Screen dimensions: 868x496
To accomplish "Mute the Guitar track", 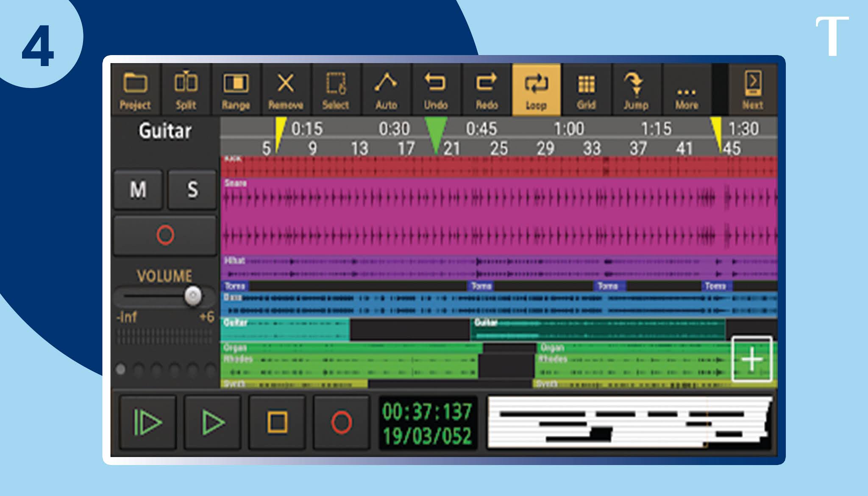I will 138,189.
